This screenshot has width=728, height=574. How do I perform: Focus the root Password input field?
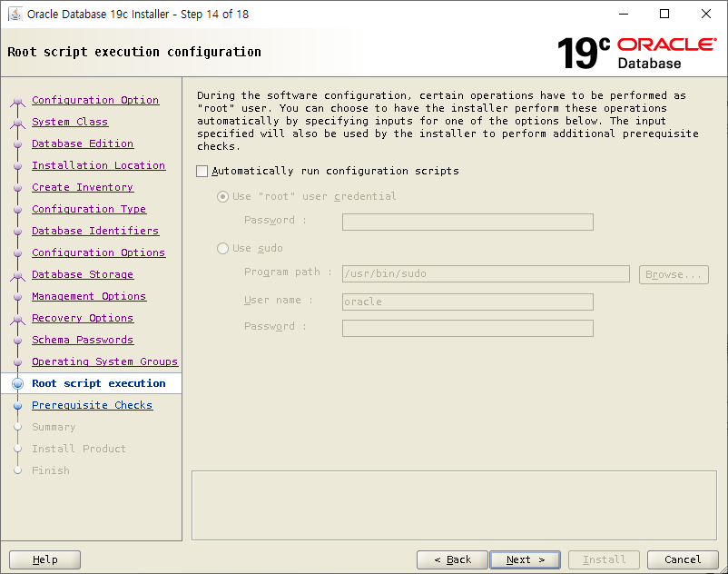[x=467, y=222]
